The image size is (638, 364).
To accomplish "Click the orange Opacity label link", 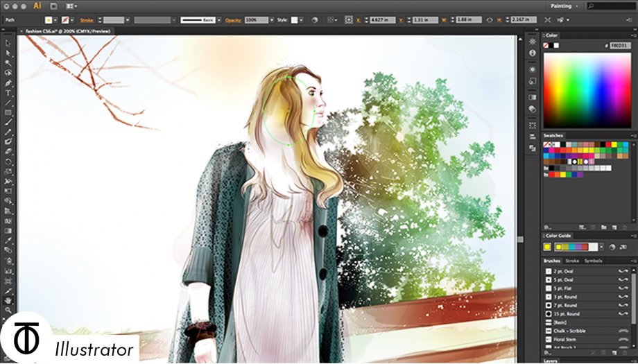I will [x=233, y=20].
